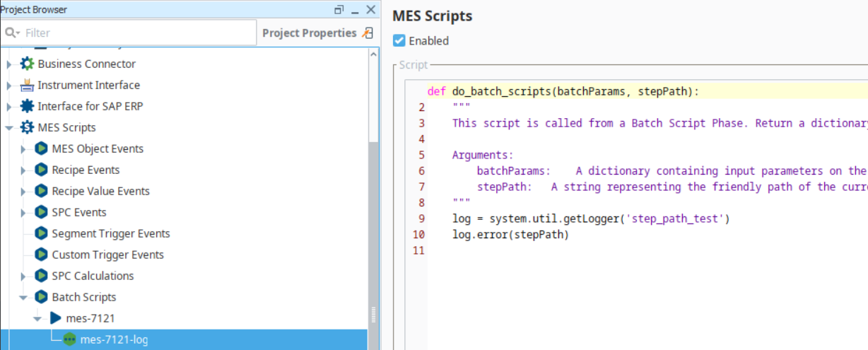Image resolution: width=868 pixels, height=350 pixels.
Task: Select Segment Trigger Events in tree
Action: pos(110,233)
